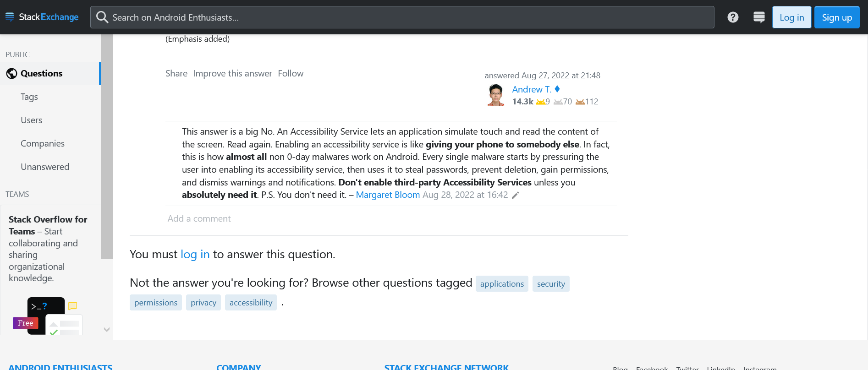Open the Stack Exchange site switcher icon

click(x=759, y=17)
